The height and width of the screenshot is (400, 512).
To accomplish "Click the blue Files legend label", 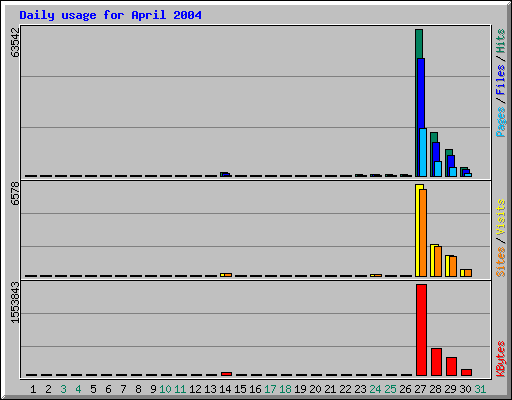I will (501, 80).
